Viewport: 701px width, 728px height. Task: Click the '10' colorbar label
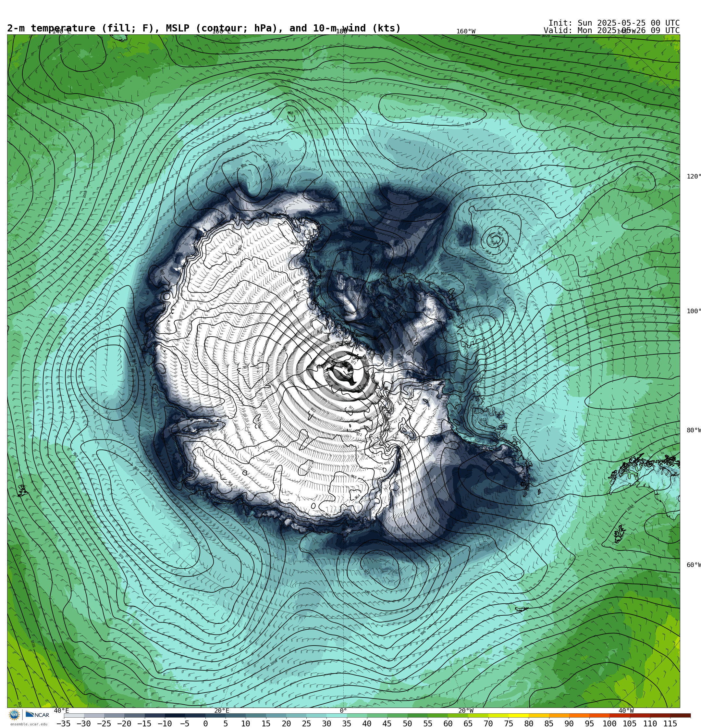pos(246,723)
